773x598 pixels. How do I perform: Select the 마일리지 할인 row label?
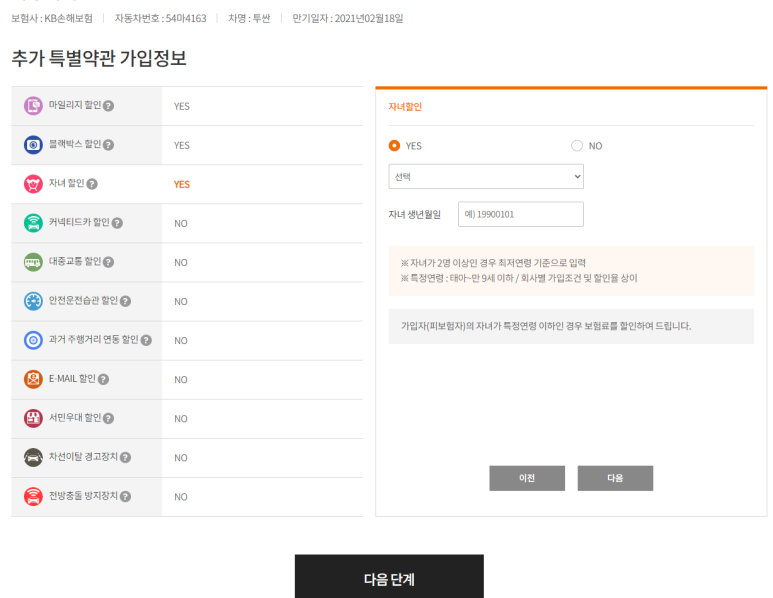[x=75, y=105]
